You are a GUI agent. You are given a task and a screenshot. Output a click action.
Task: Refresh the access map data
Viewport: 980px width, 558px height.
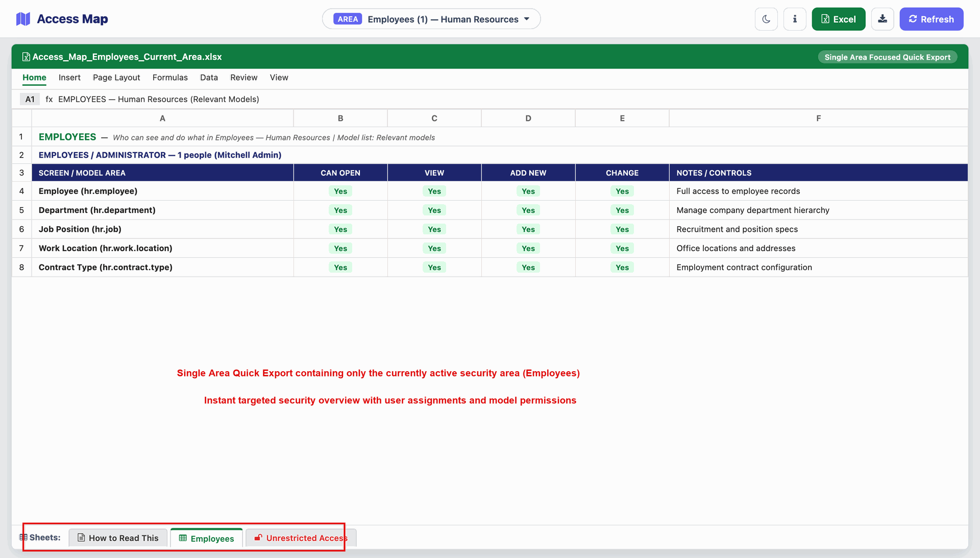click(931, 19)
